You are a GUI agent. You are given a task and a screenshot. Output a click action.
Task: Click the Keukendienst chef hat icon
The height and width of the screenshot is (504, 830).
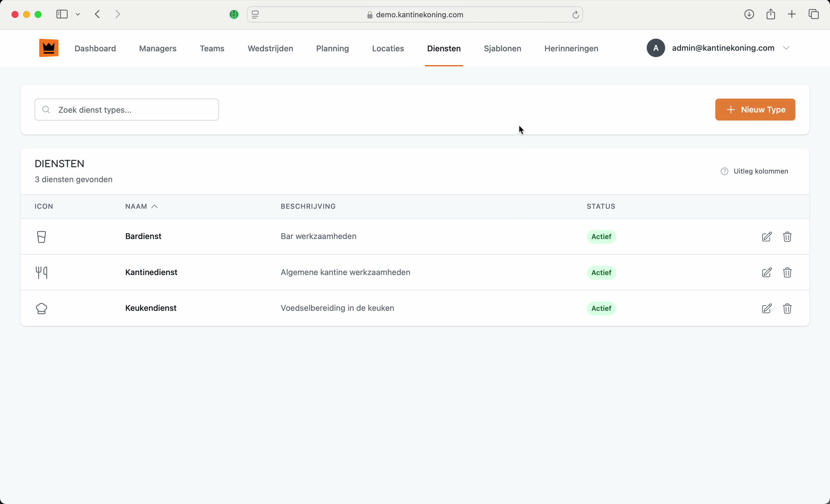pos(41,309)
